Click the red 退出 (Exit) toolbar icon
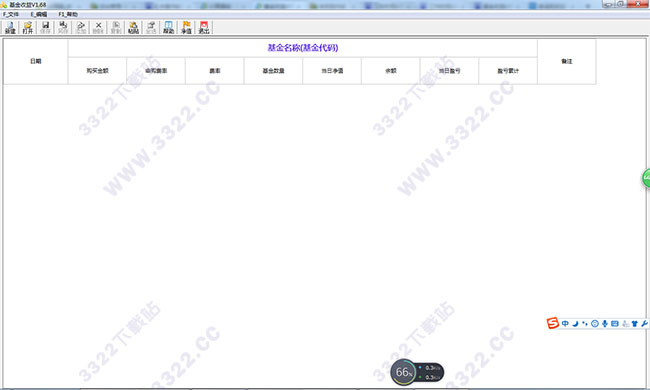 (204, 28)
